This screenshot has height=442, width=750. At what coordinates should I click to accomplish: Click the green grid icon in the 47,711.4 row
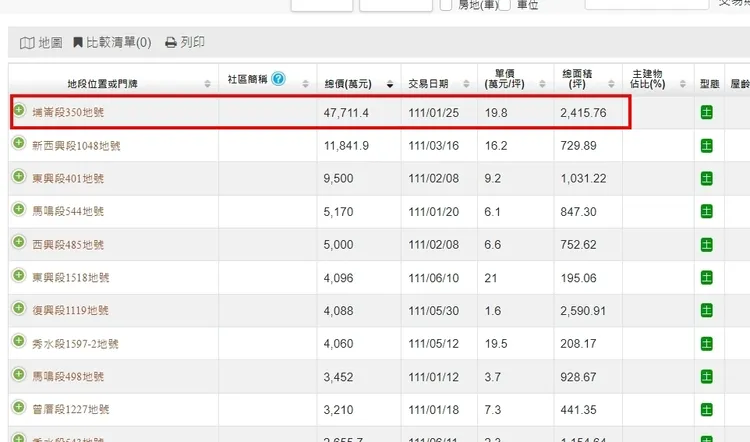click(706, 112)
